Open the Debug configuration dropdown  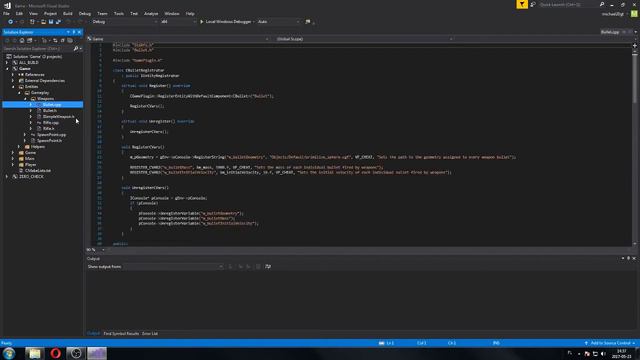point(124,22)
